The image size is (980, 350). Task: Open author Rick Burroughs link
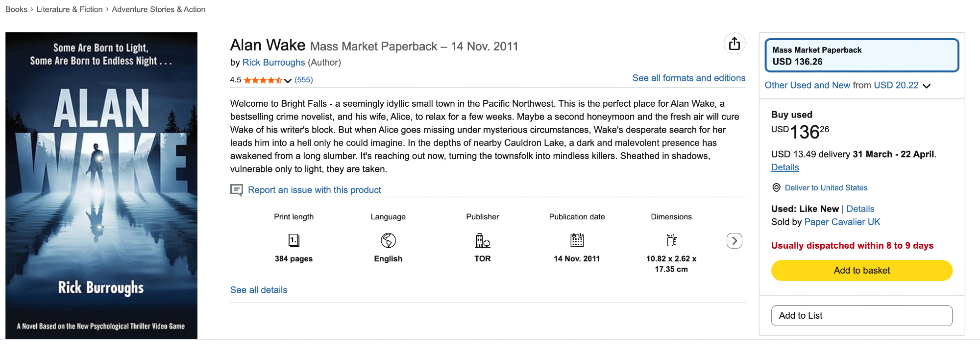click(273, 62)
